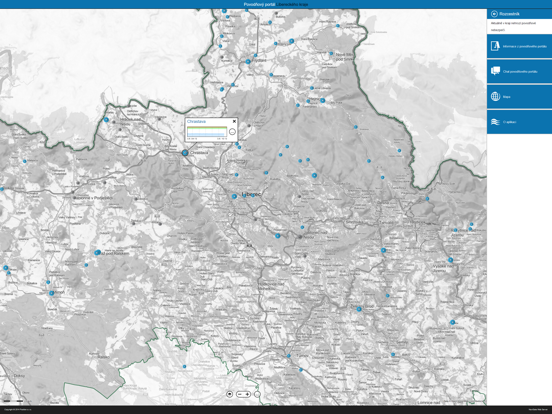Select the station marker at Frýdlant

point(248,62)
